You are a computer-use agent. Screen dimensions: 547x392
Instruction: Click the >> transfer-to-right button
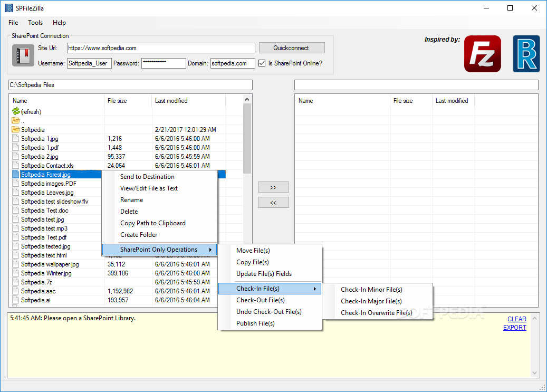273,187
